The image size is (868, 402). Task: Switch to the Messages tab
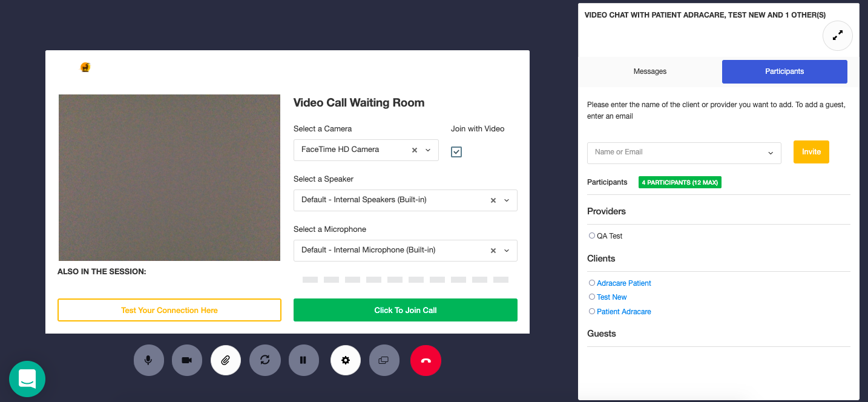(x=650, y=71)
